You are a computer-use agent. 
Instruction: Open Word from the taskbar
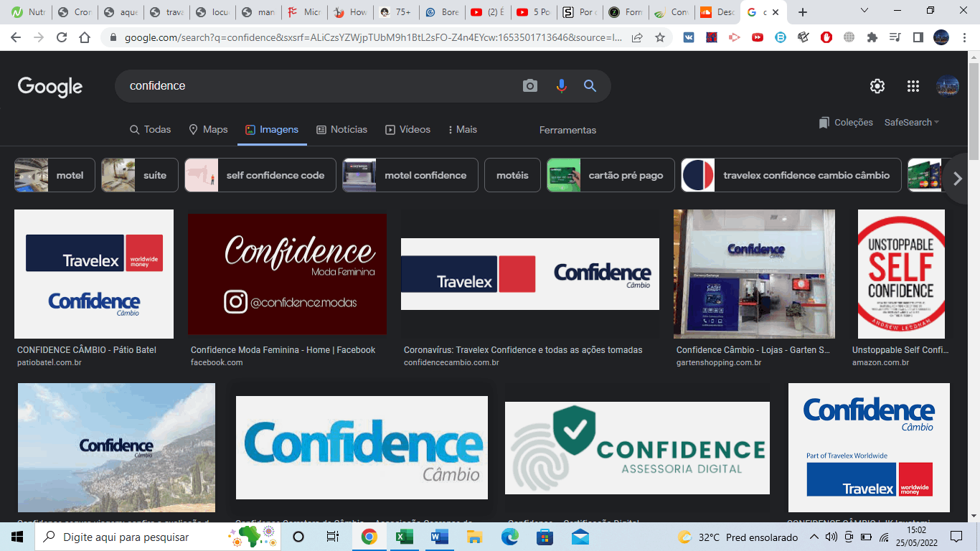coord(440,537)
